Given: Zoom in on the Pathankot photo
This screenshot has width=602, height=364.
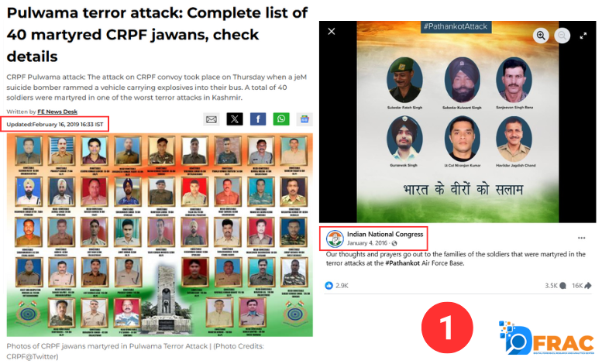Looking at the screenshot, I should [541, 36].
